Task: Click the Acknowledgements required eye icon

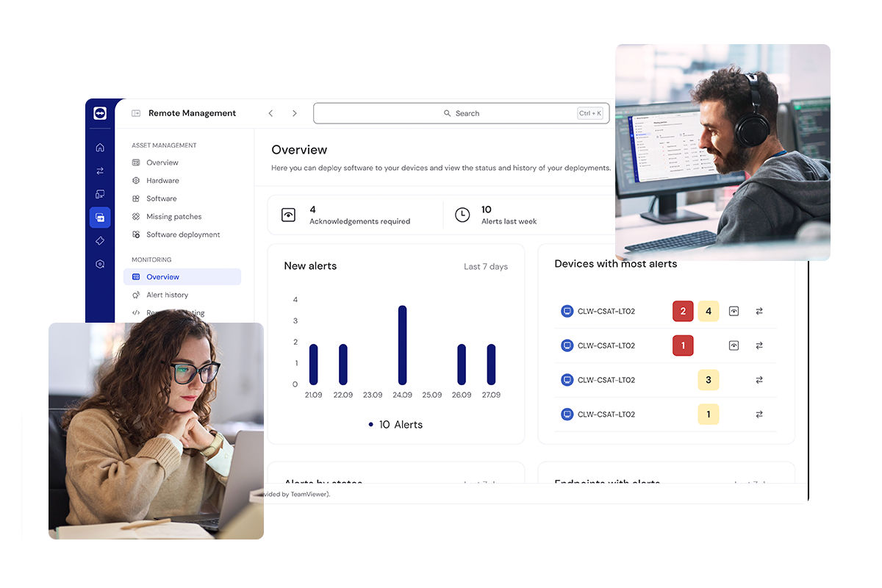Action: pyautogui.click(x=289, y=215)
